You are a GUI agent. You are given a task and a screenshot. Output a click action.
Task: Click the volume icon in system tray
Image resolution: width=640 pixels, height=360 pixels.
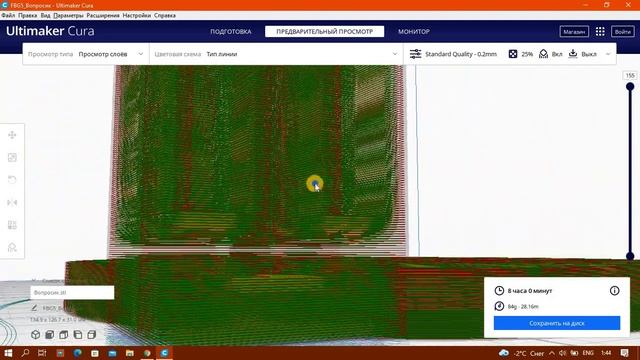tap(563, 353)
